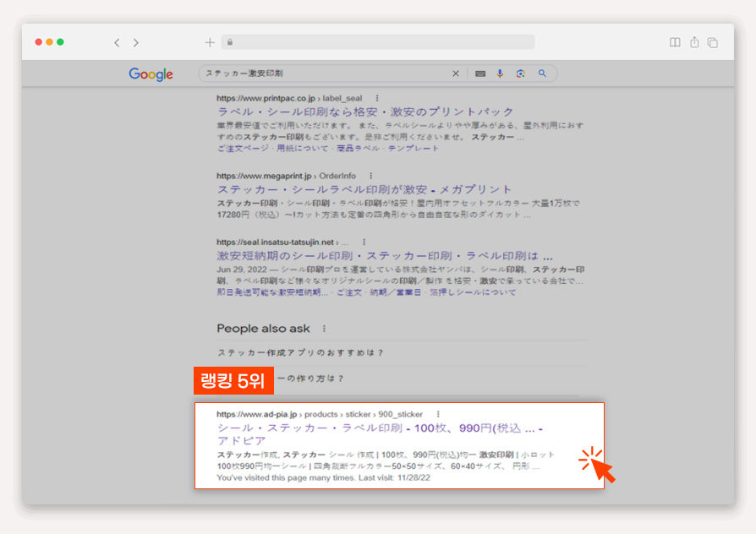Click the URL https://www.printpac.co.jp › label_seal
The image size is (756, 534).
coord(289,98)
